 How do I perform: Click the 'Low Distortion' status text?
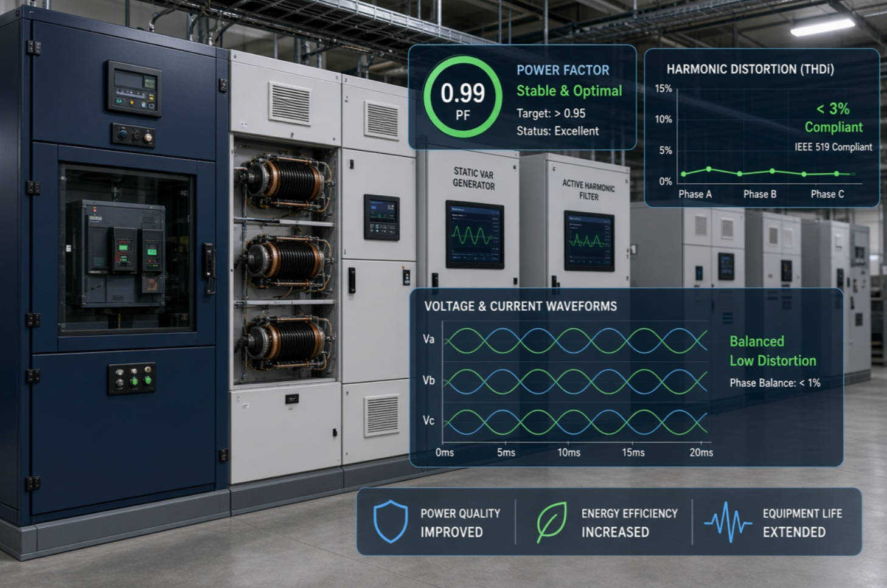click(x=773, y=361)
